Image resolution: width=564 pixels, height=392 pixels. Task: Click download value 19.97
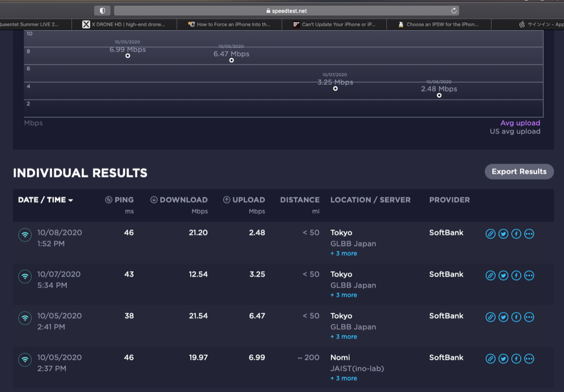click(198, 358)
